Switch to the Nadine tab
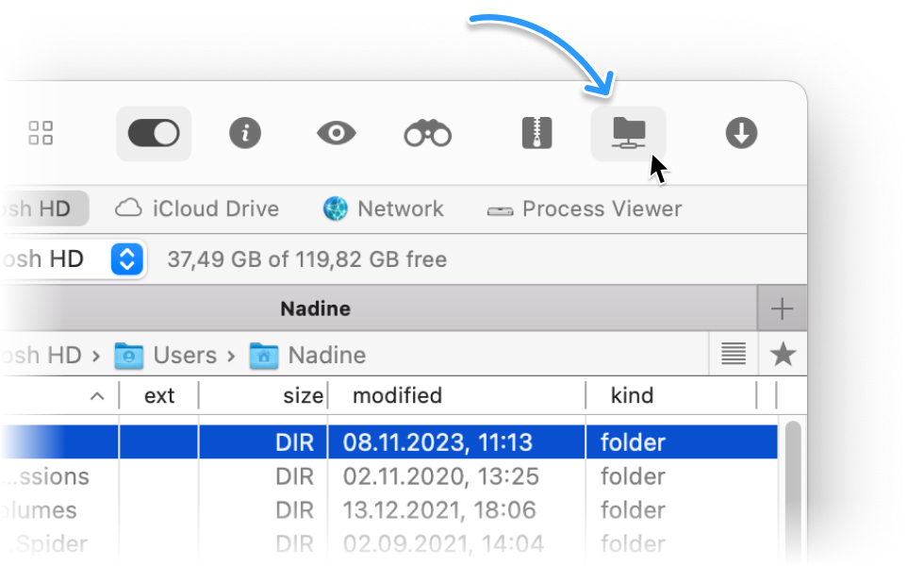The height and width of the screenshot is (566, 924). pyautogui.click(x=315, y=308)
